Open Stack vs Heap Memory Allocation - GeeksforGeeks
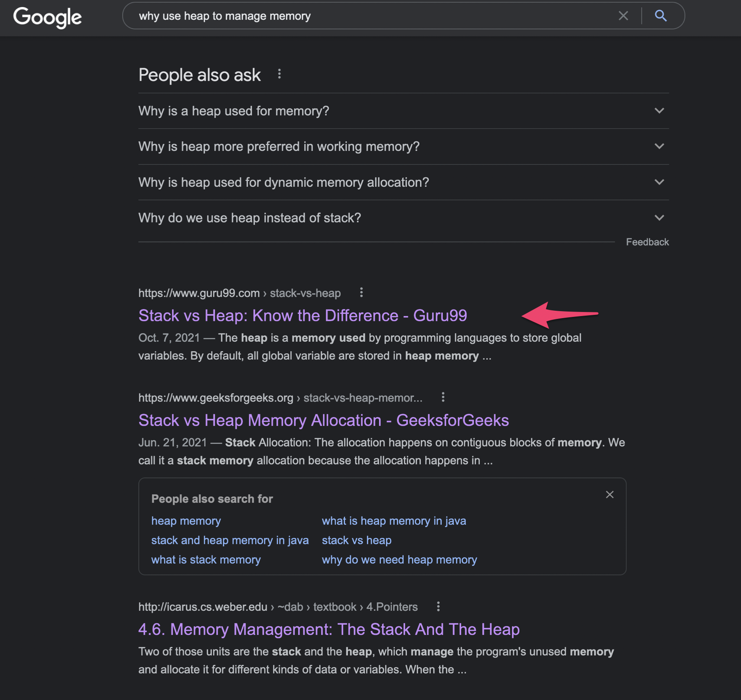This screenshot has height=700, width=741. coord(323,420)
